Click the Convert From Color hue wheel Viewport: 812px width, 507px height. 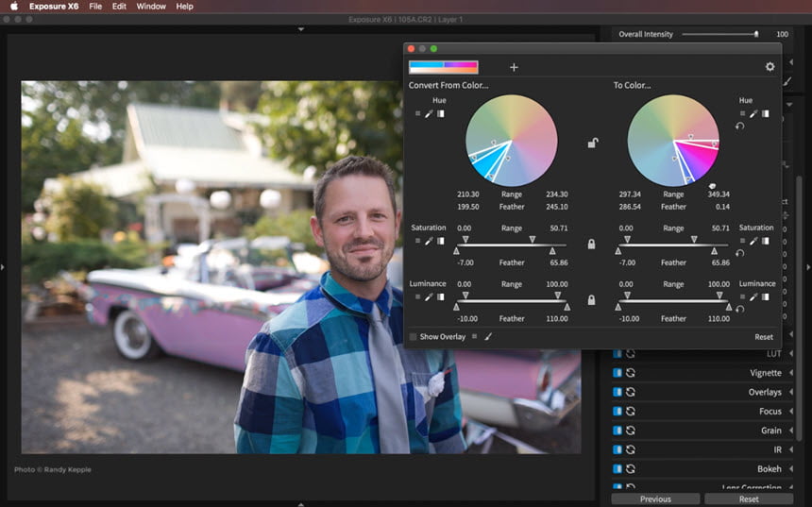pyautogui.click(x=511, y=141)
